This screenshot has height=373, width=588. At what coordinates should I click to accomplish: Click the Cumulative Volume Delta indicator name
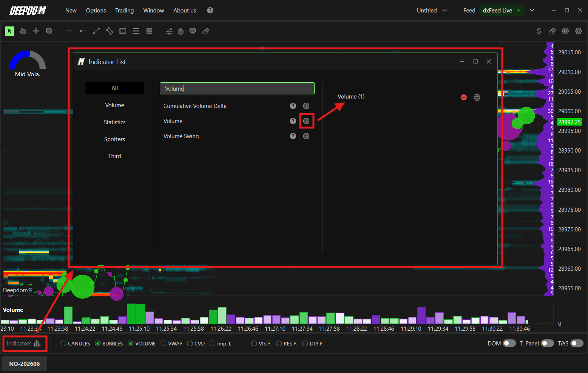coord(195,106)
